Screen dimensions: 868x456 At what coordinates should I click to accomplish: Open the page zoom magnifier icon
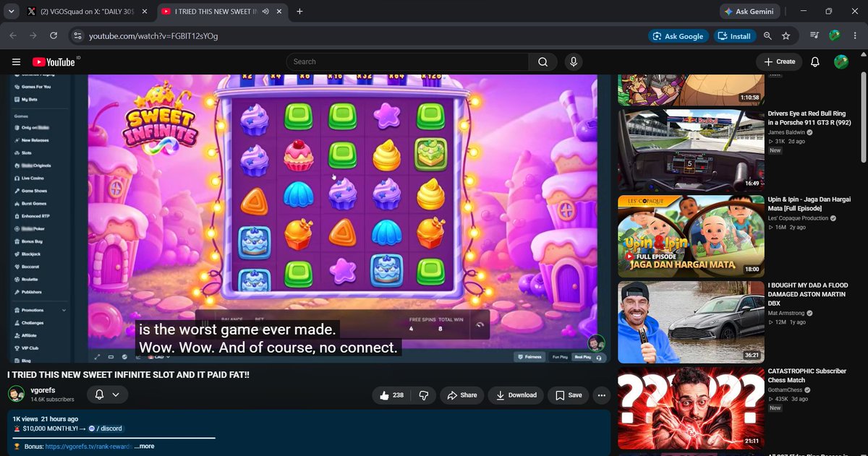[x=767, y=35]
